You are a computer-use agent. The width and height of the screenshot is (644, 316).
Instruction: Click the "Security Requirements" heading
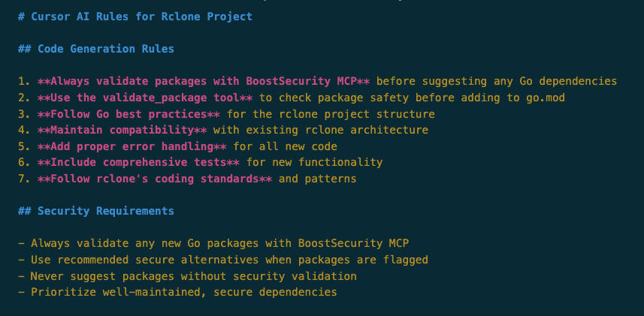click(105, 211)
